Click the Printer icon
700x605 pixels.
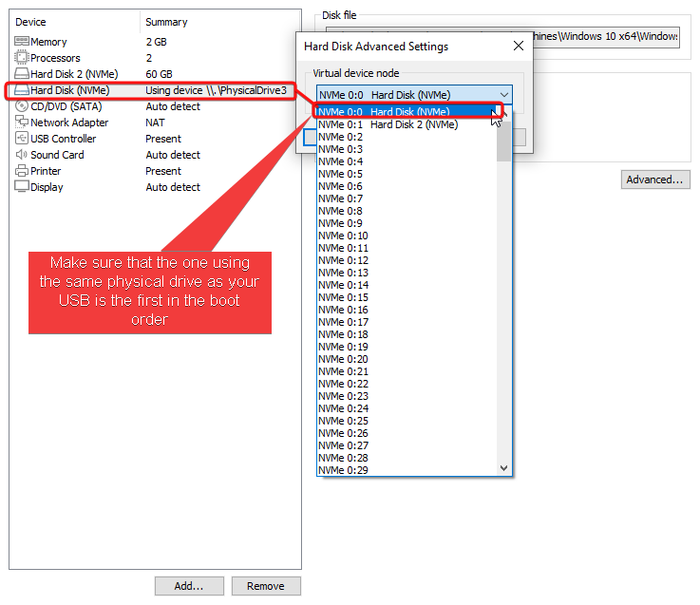click(x=22, y=171)
